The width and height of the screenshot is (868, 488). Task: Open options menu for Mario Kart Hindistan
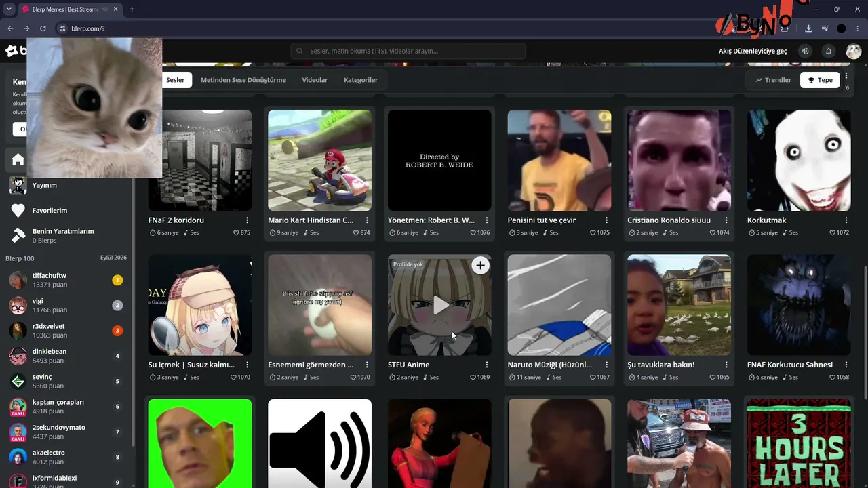367,220
